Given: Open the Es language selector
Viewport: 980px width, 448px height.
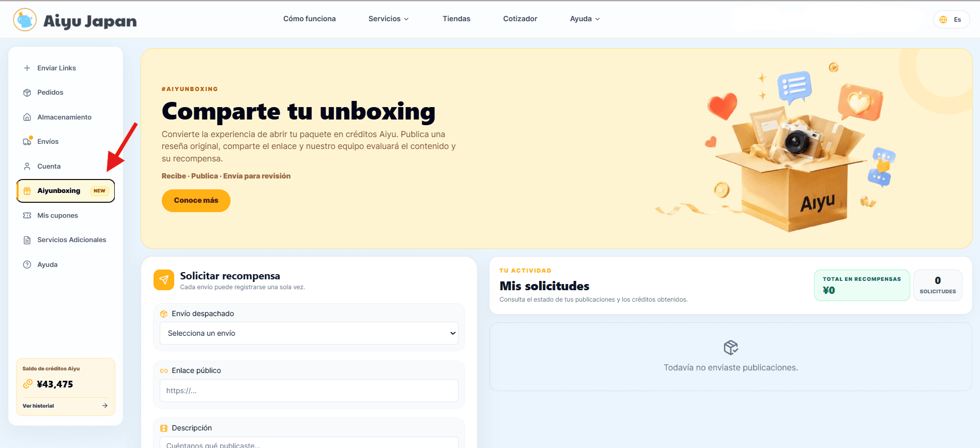Looking at the screenshot, I should [x=952, y=20].
